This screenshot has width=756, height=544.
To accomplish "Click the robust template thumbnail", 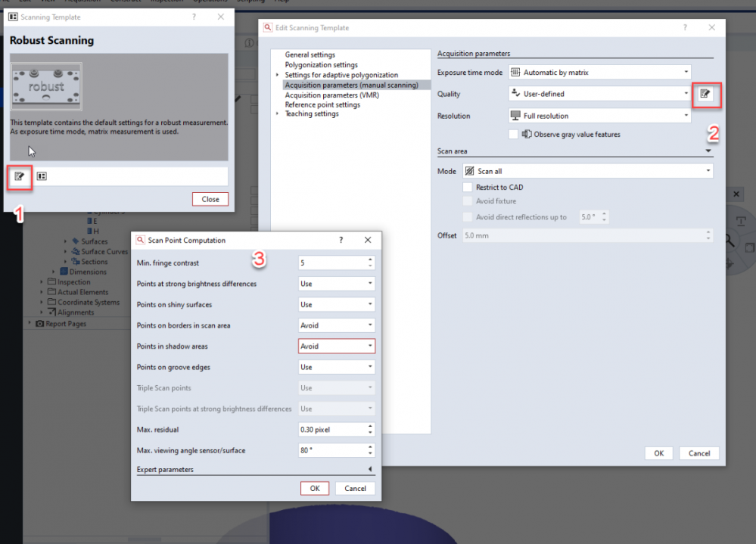I will click(x=46, y=87).
